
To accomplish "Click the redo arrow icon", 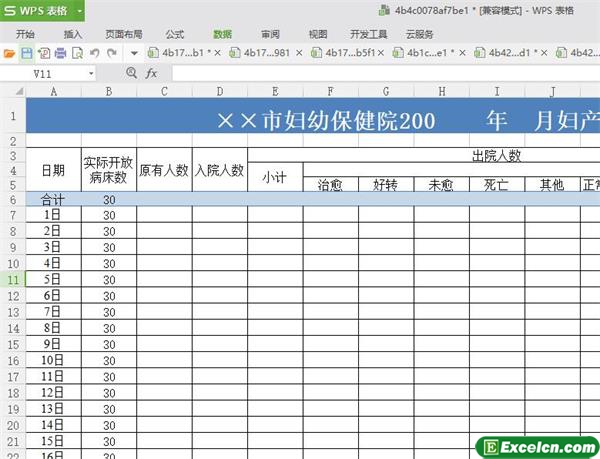I will pos(112,53).
